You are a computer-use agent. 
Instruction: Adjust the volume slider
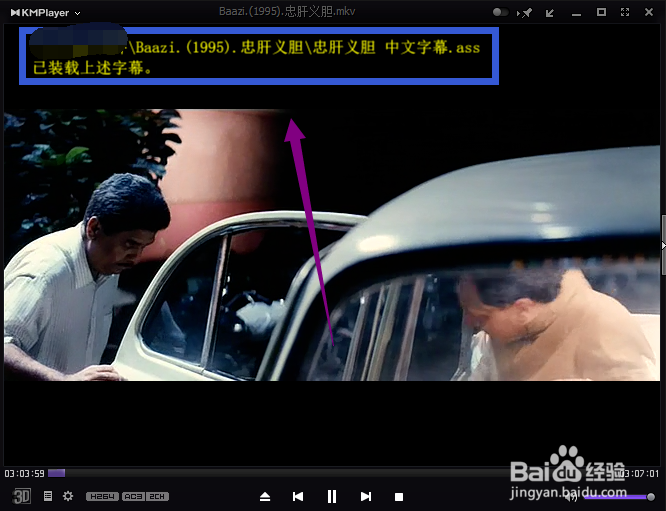(x=619, y=496)
